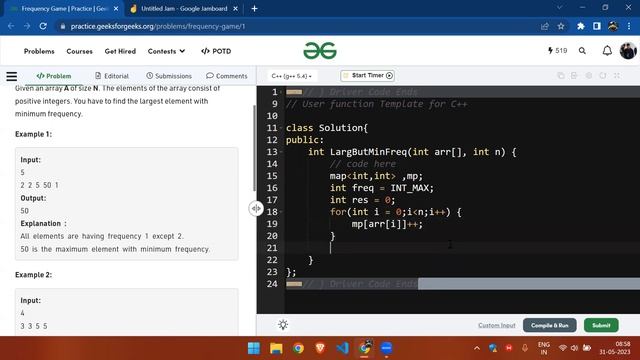640x360 pixels.
Task: Toggle the editor light theme bulb icon
Action: (283, 325)
